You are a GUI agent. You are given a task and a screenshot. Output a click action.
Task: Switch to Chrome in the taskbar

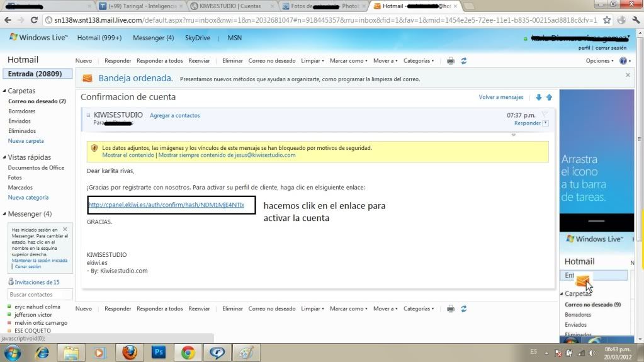(188, 353)
